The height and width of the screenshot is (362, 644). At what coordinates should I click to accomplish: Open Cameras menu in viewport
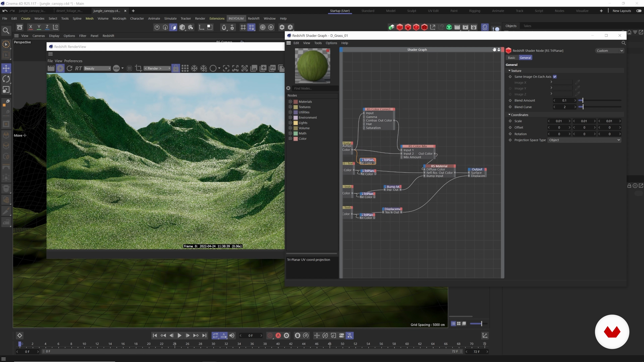pos(39,36)
